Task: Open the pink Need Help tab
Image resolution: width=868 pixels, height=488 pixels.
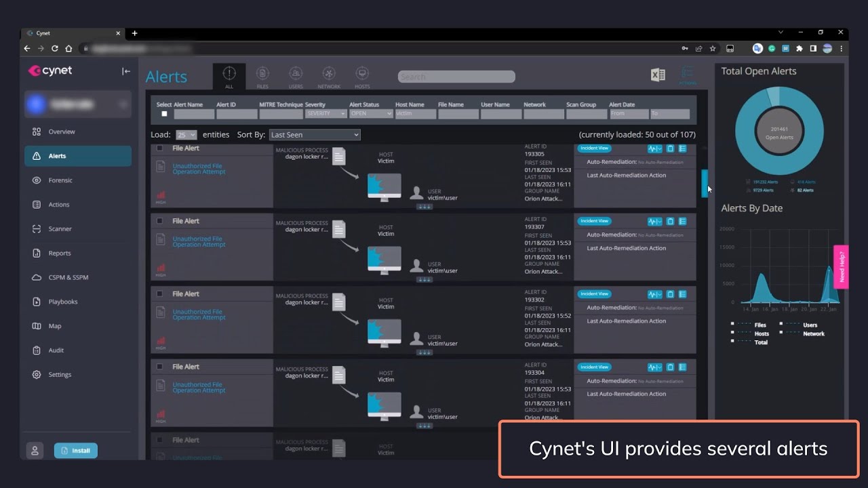Action: [841, 266]
